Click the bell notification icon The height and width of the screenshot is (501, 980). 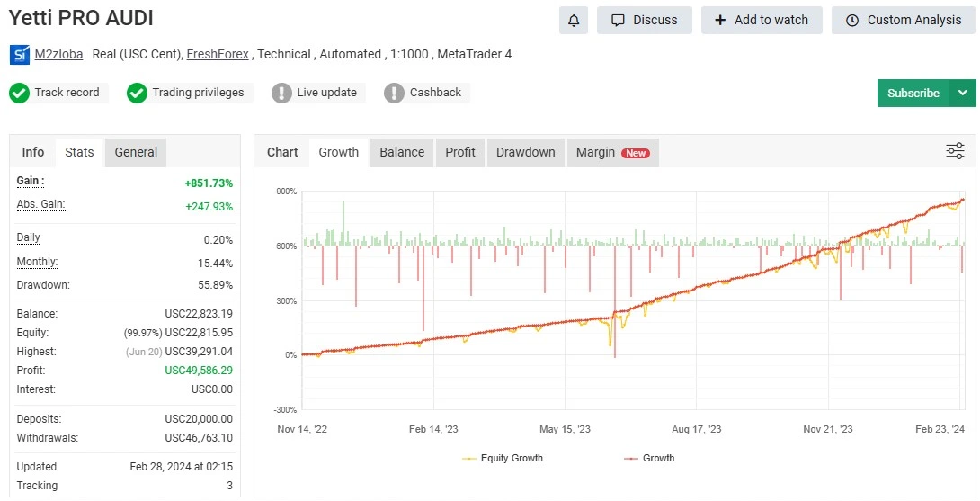[573, 21]
